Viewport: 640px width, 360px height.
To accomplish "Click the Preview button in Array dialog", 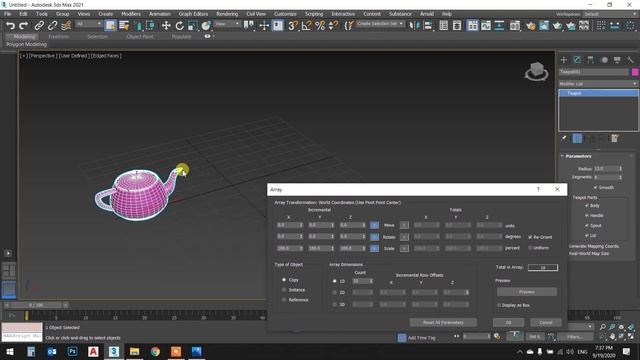I will tap(527, 292).
